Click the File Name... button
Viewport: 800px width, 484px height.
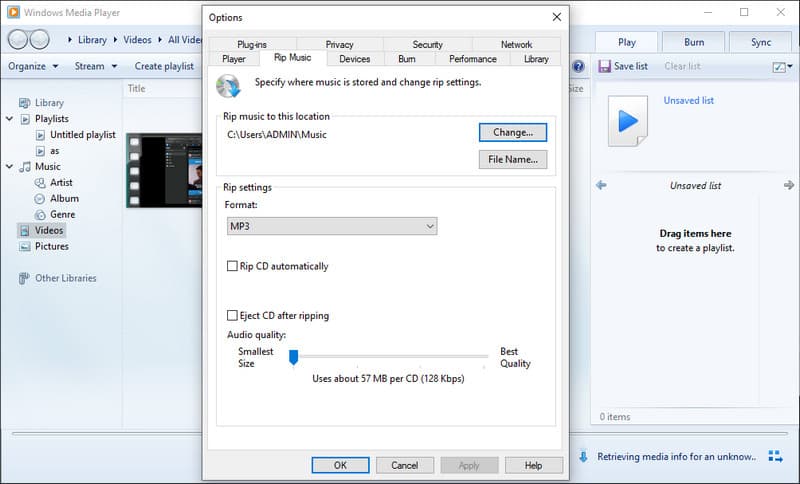click(513, 160)
